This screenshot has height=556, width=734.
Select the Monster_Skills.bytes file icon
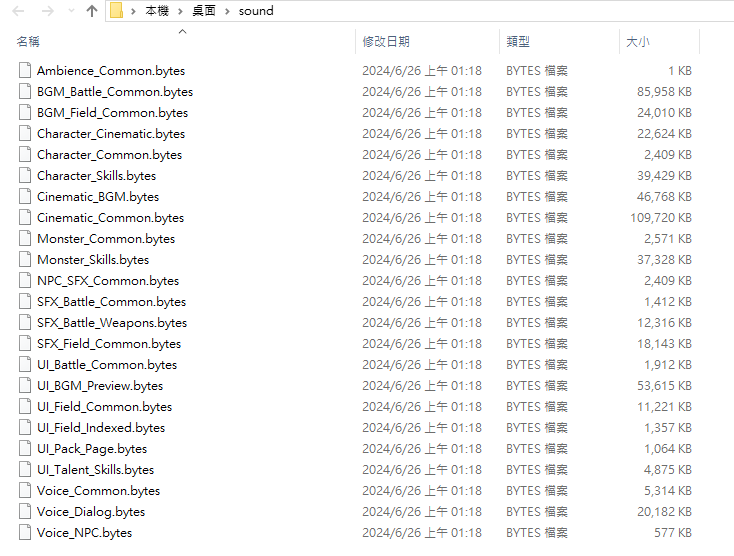(25, 259)
